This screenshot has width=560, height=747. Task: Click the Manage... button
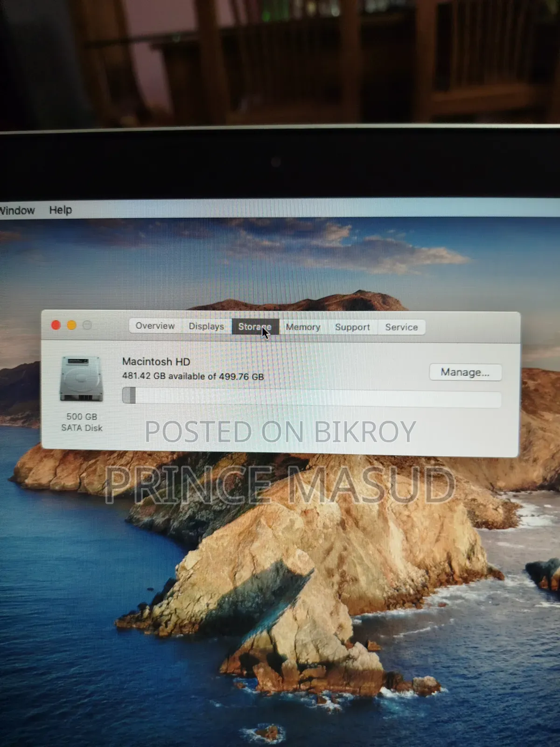point(465,372)
